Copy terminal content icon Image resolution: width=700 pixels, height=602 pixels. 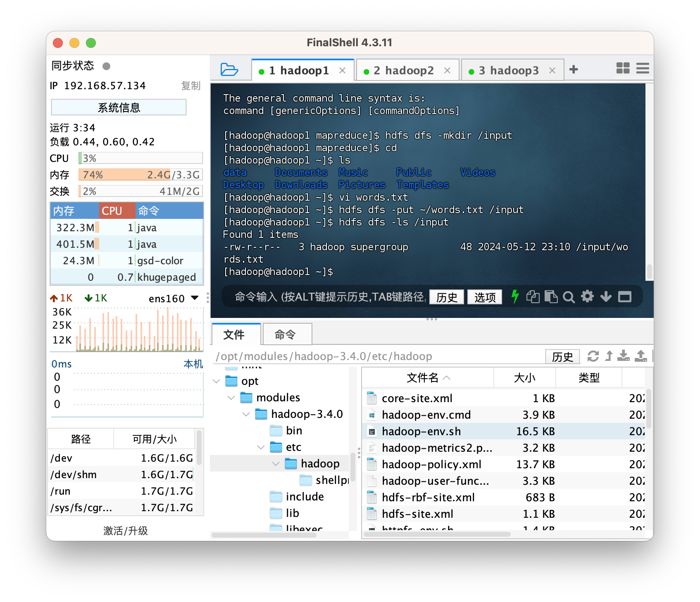[533, 296]
